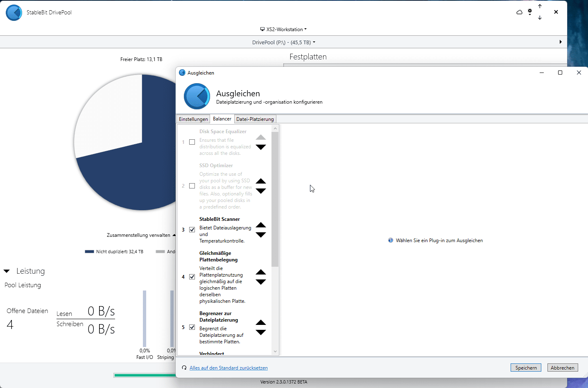Move Gleichmäßige Plattenbelegung up in priority
The width and height of the screenshot is (588, 388).
pos(261,272)
